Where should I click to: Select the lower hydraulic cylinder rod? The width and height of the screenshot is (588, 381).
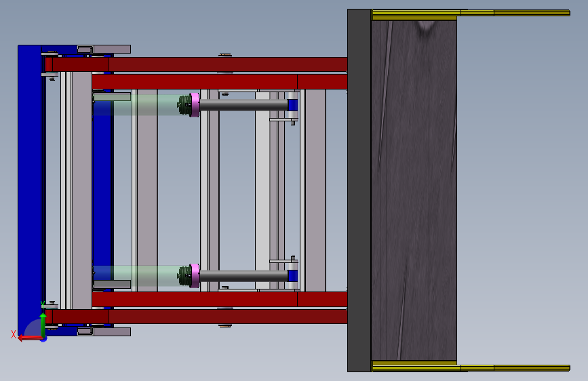tap(243, 276)
